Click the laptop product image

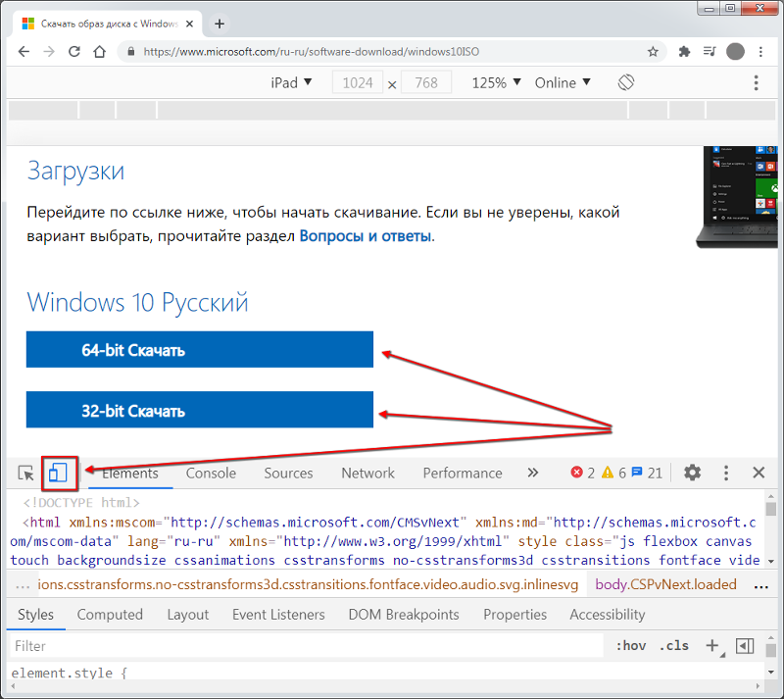(738, 197)
